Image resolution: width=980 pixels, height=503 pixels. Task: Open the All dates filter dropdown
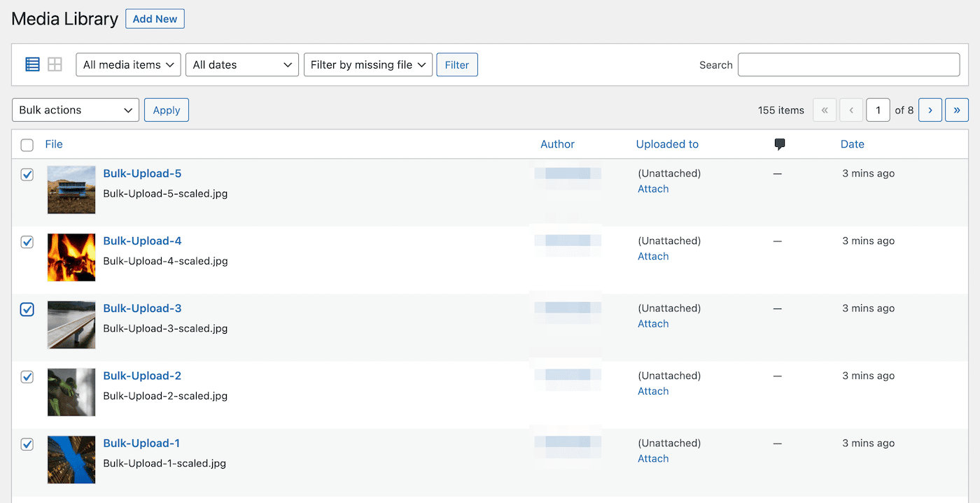[242, 64]
